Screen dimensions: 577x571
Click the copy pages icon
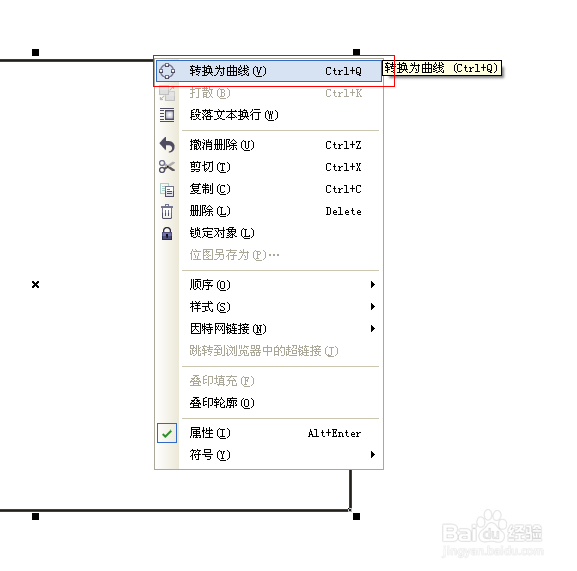pos(167,189)
